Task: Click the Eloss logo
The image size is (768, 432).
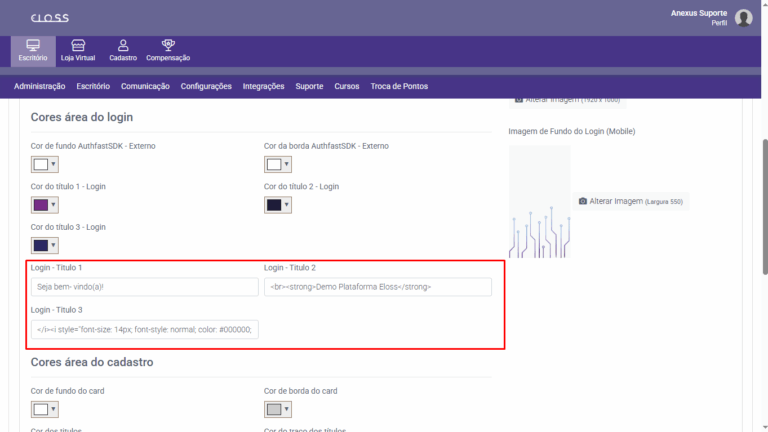Action: pyautogui.click(x=50, y=18)
